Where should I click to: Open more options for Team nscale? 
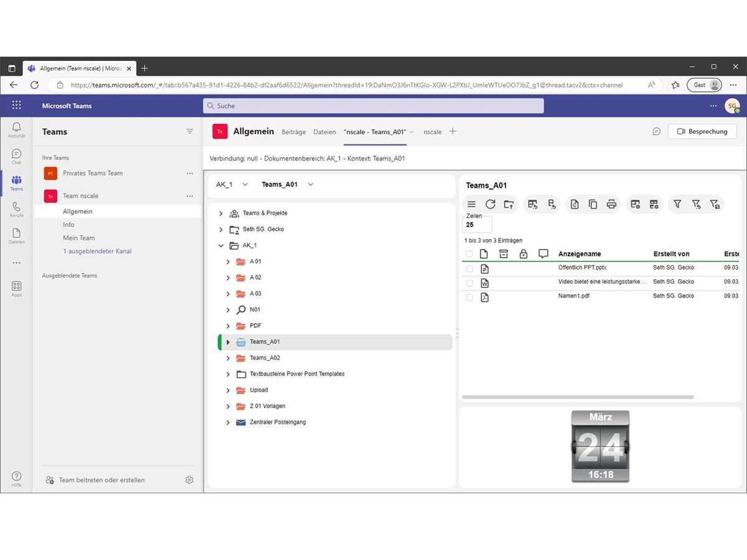tap(190, 196)
